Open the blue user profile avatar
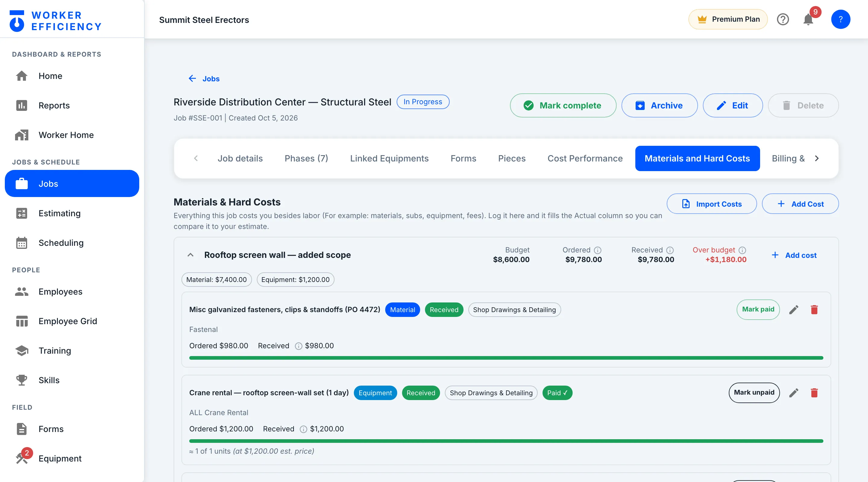The height and width of the screenshot is (482, 868). click(x=840, y=20)
